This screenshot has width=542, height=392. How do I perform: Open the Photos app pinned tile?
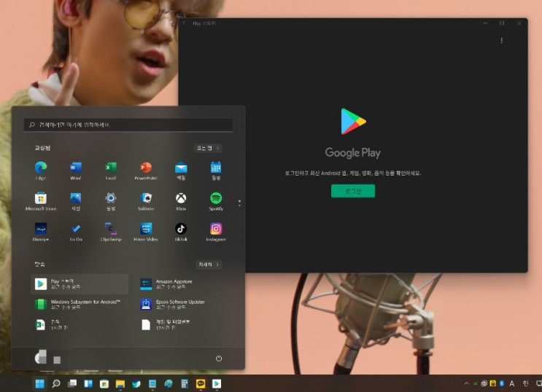76,201
